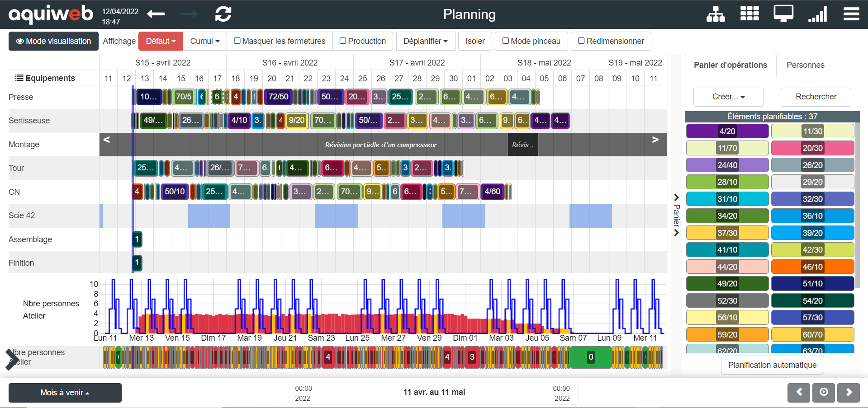Click the refresh planning icon
Viewport: 868px width, 408px height.
point(223,14)
